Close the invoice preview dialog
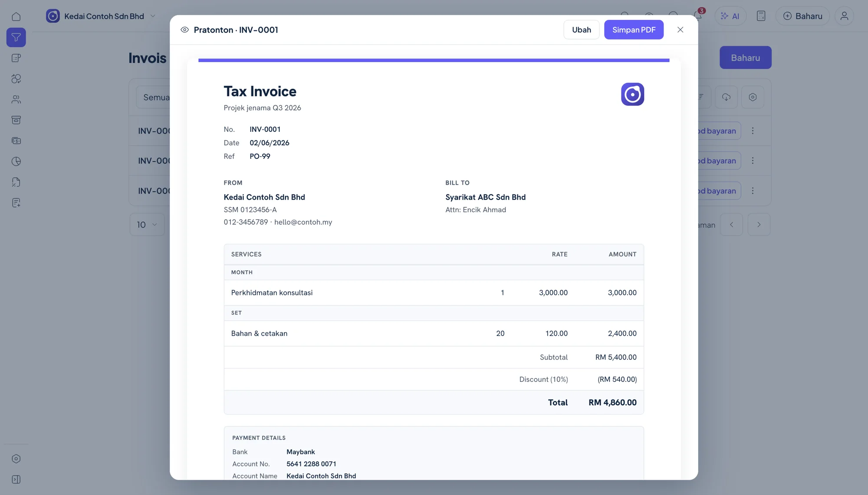The height and width of the screenshot is (495, 868). [x=680, y=30]
